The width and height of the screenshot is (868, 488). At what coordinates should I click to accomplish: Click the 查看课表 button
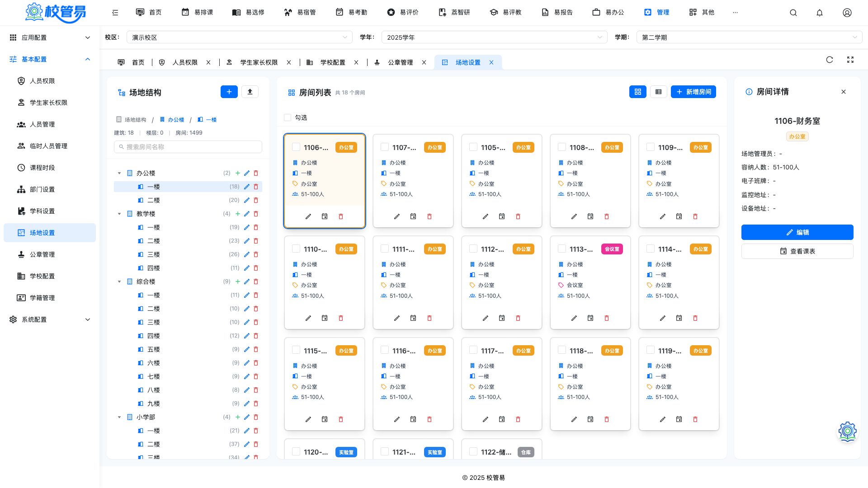click(x=797, y=251)
